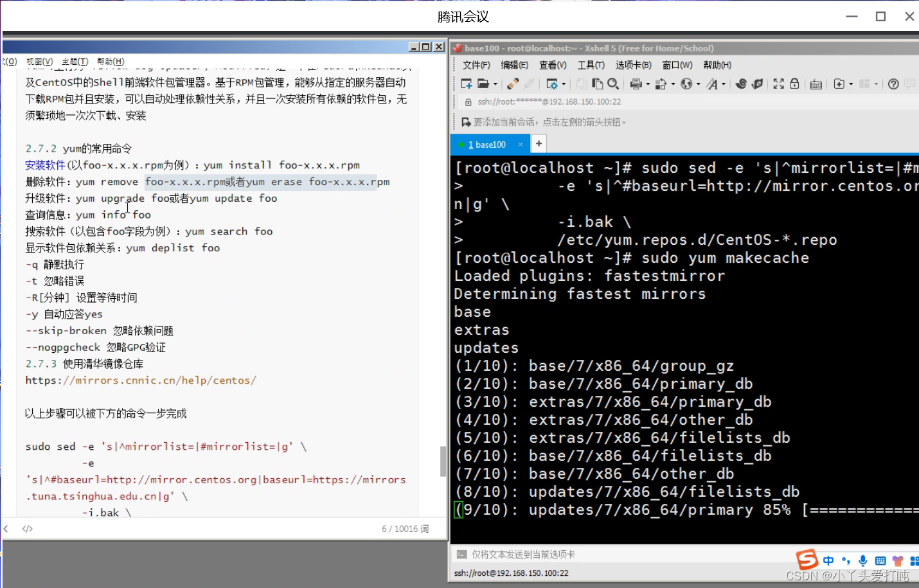This screenshot has width=919, height=588.
Task: Click the left document vertical scrollbar thumb
Action: coord(443,461)
